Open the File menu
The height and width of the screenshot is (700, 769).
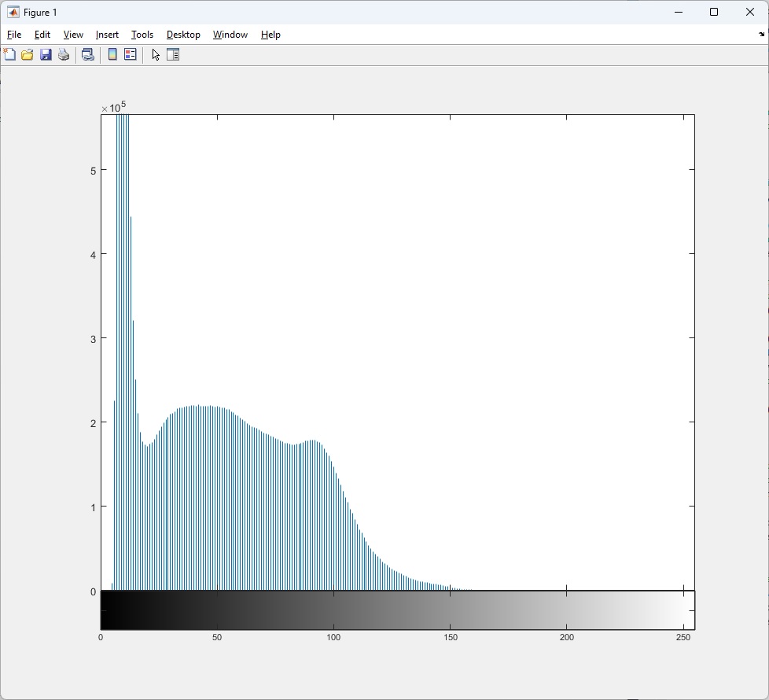coord(14,35)
